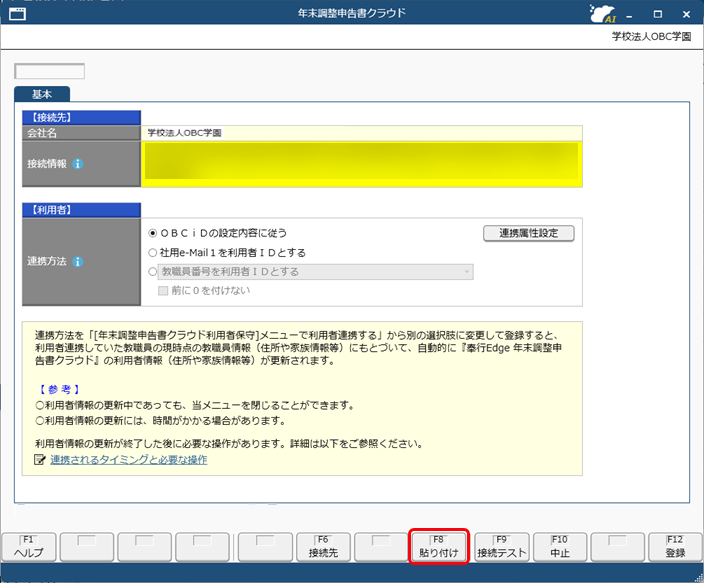This screenshot has height=583, width=704.
Task: Click the 年末調整申告書クラウド title text
Action: coord(352,13)
